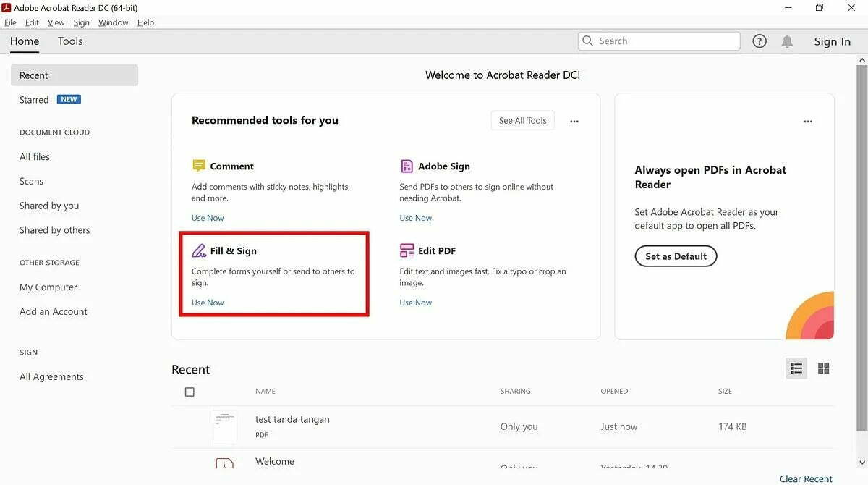The image size is (868, 485).
Task: Click the Acrobat logo in the title bar
Action: [7, 7]
